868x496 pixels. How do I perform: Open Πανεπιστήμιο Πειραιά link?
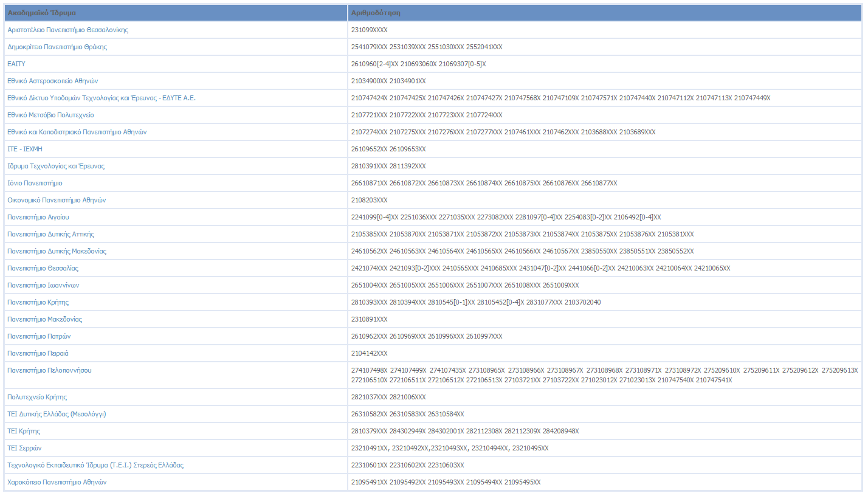[x=38, y=353]
